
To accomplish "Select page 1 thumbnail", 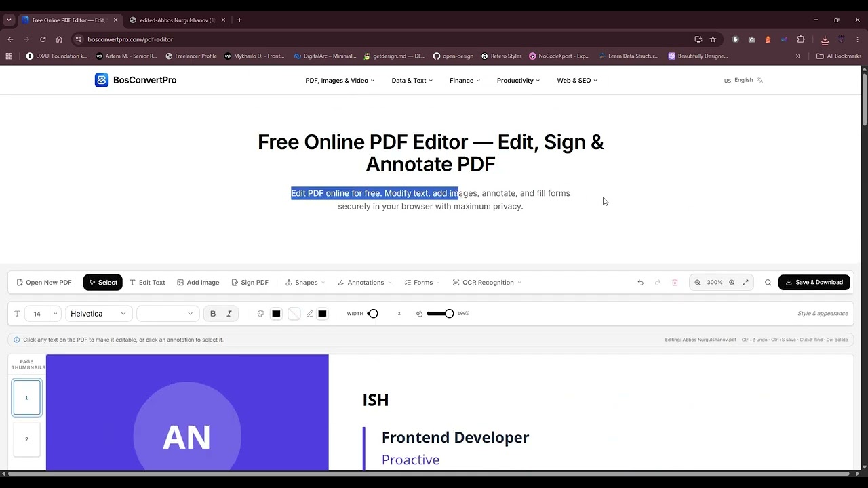I will tap(26, 398).
